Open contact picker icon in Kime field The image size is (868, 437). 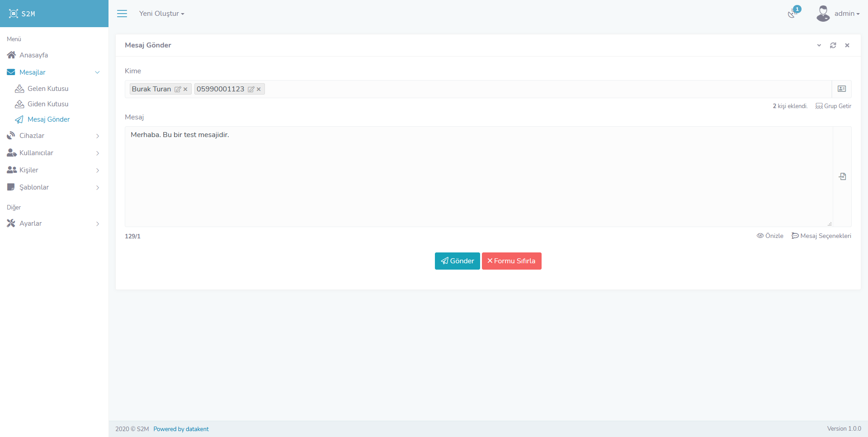[x=841, y=89]
